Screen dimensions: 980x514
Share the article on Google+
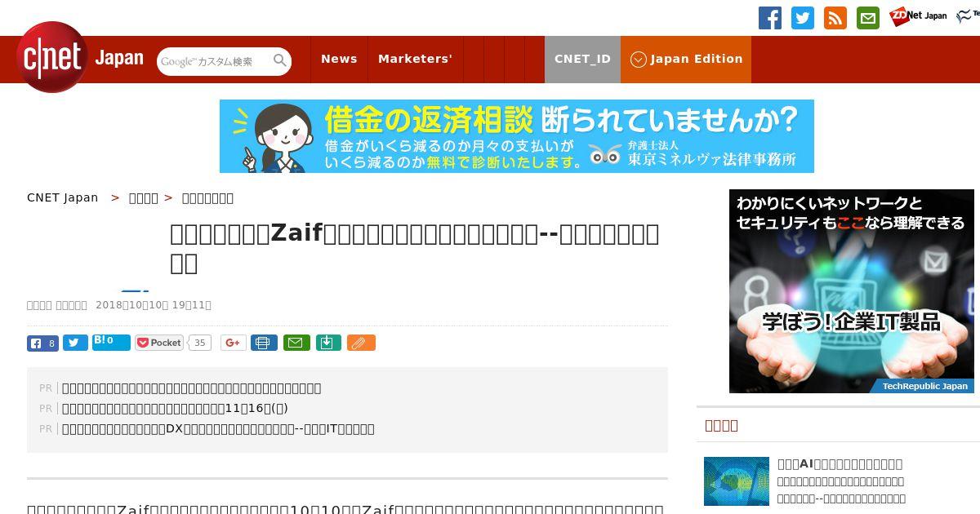pyautogui.click(x=233, y=343)
